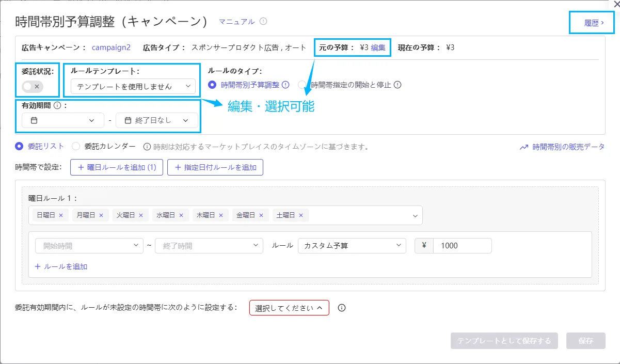Open the 選択してください dropdown
Viewport: 620px width, 364px height.
(289, 308)
